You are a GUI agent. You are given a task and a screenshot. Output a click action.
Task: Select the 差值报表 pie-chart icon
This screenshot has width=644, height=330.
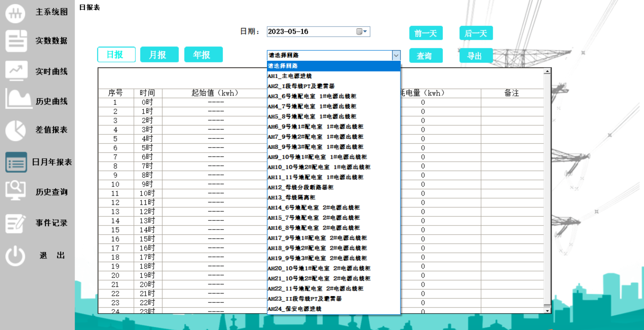(x=15, y=131)
